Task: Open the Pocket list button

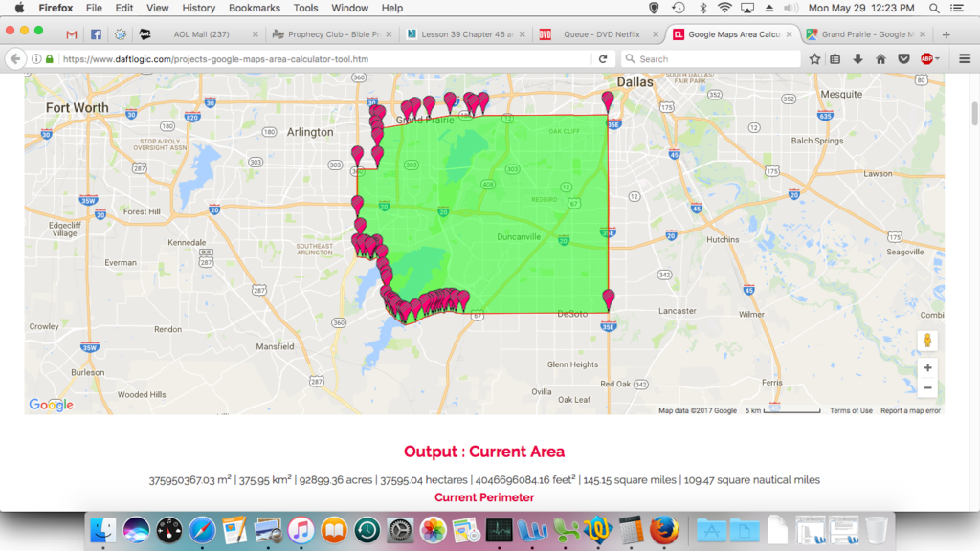Action: click(x=903, y=58)
